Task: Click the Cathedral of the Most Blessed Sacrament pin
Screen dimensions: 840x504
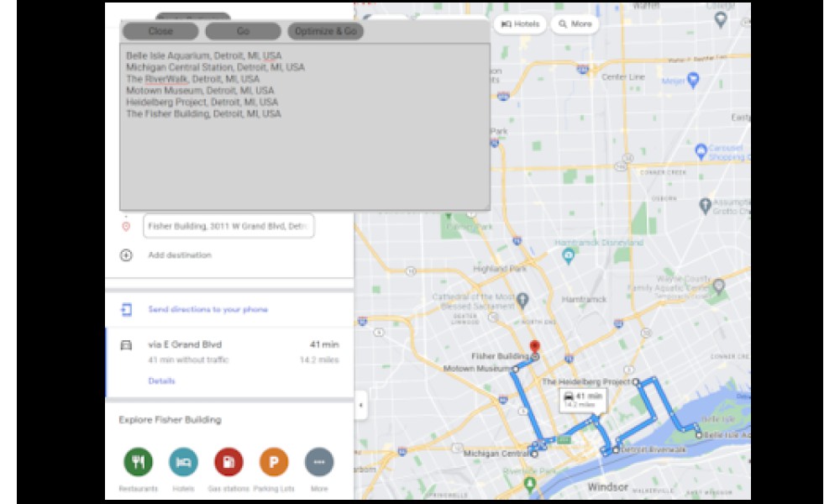Action: (522, 301)
